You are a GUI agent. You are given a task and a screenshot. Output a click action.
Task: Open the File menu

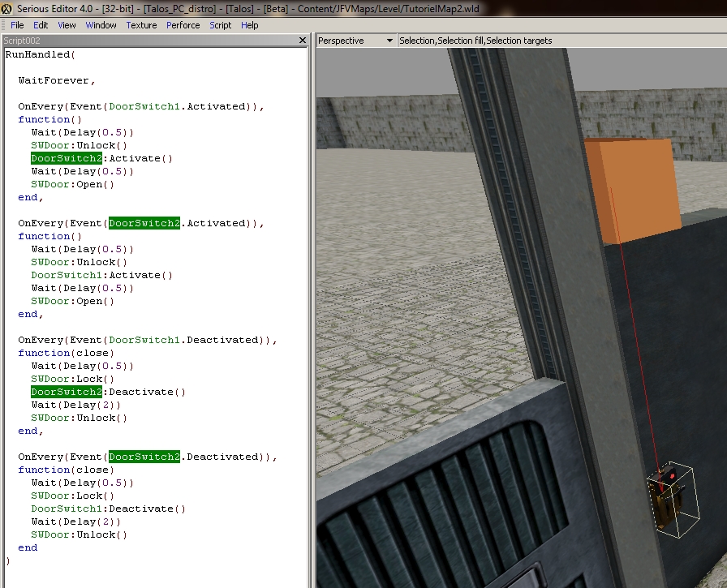pyautogui.click(x=17, y=25)
